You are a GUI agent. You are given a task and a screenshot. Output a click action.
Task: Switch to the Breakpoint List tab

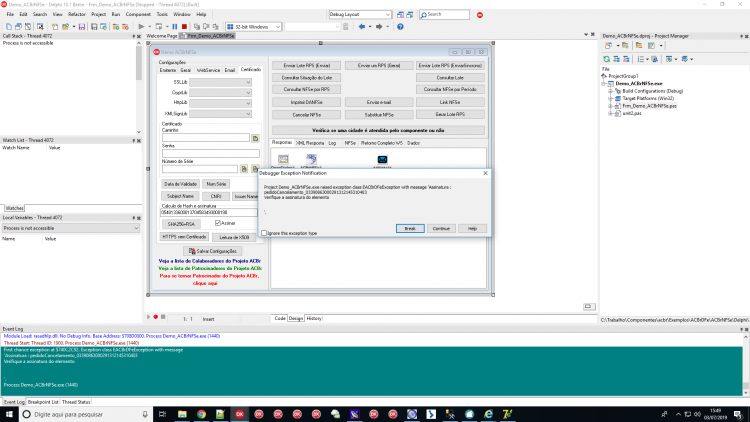click(x=43, y=402)
